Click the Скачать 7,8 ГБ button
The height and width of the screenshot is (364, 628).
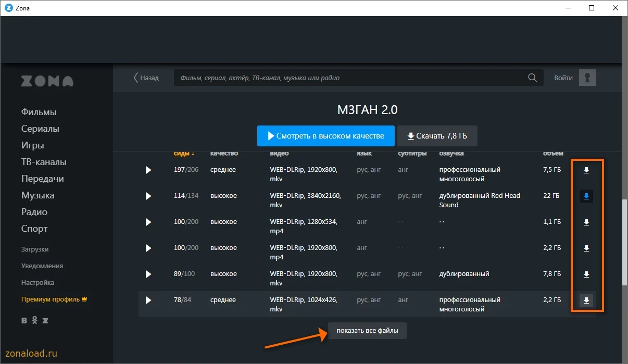(437, 136)
